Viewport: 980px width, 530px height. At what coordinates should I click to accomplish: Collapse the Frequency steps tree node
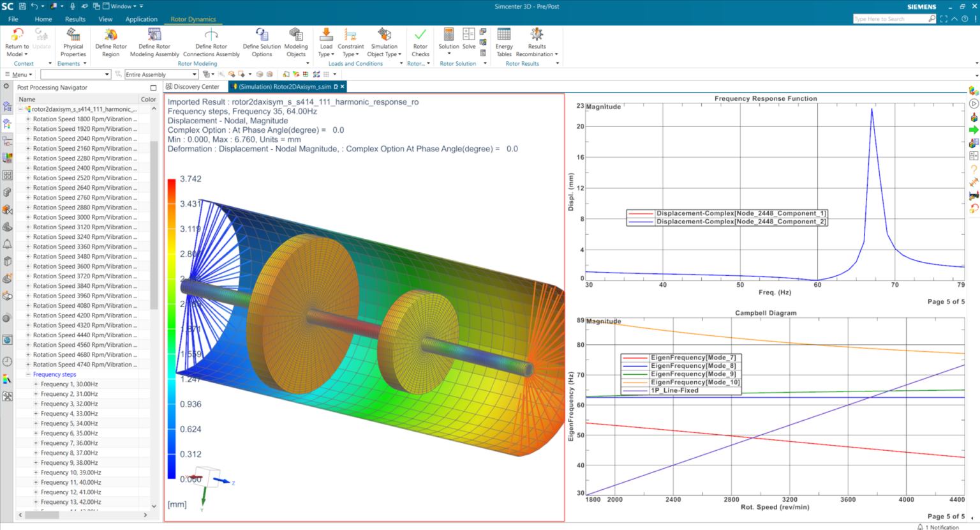click(x=28, y=375)
